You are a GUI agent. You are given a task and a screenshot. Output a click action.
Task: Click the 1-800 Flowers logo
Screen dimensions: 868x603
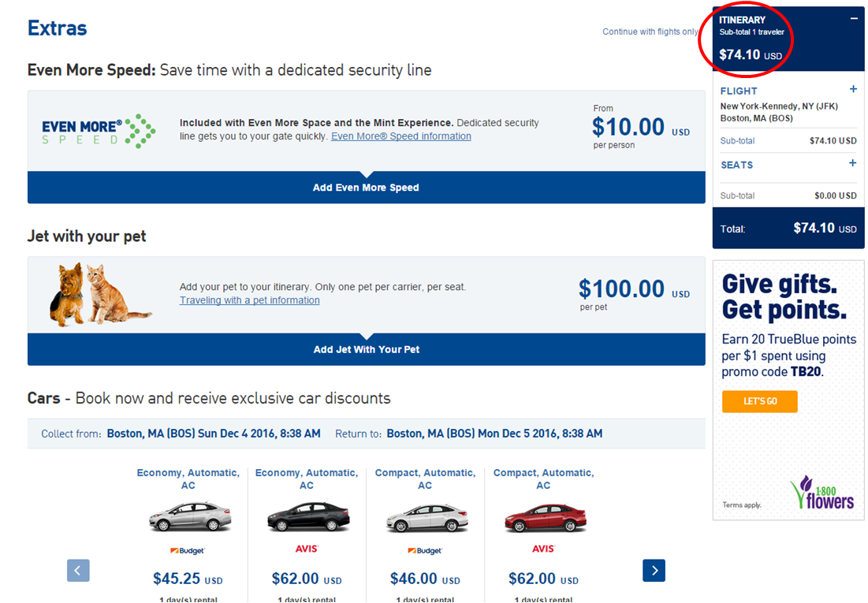[x=821, y=493]
